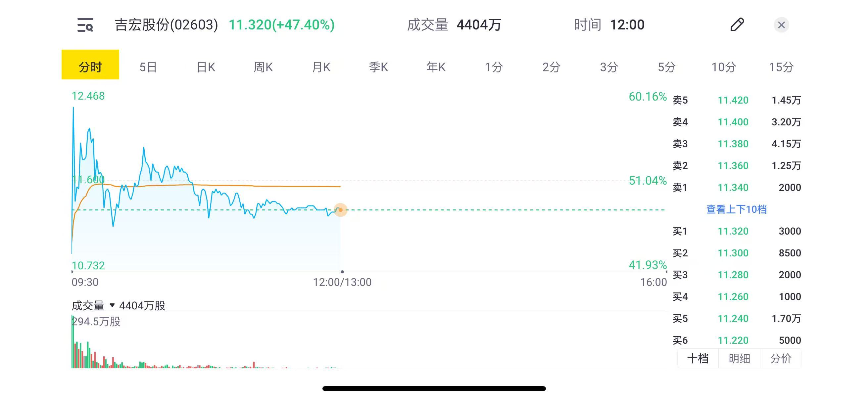Open the 明细 trade details tab
Screen dimensions: 868x399
[739, 359]
